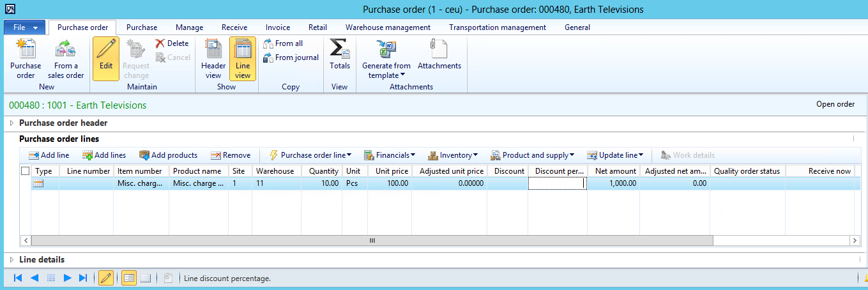The width and height of the screenshot is (868, 290).
Task: Create new Purchase order from ribbon
Action: tap(26, 50)
